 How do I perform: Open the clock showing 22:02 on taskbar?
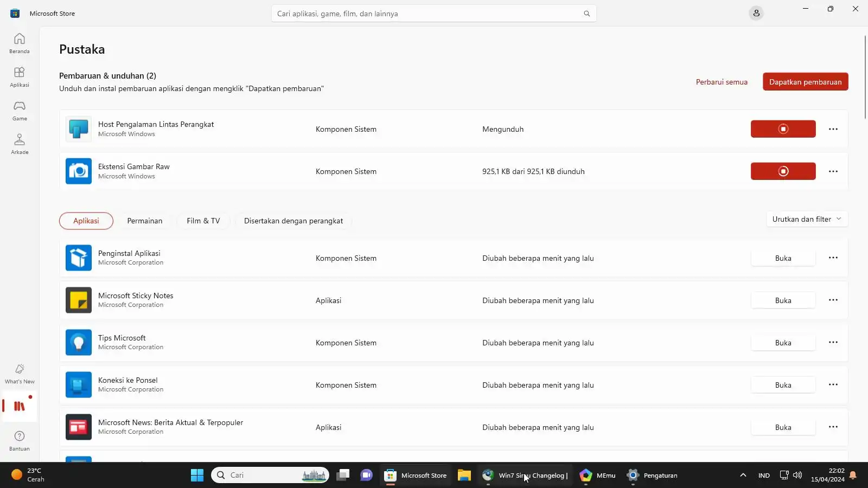click(828, 476)
